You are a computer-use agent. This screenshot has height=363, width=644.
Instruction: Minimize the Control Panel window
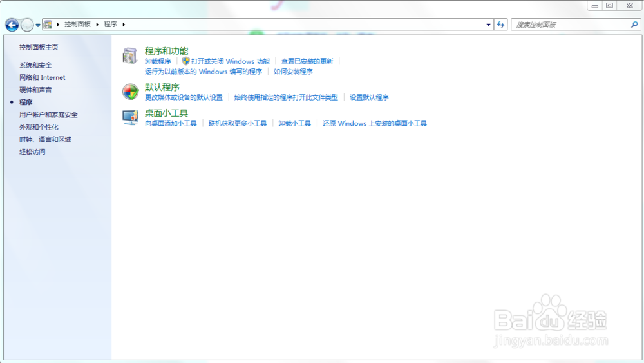594,6
